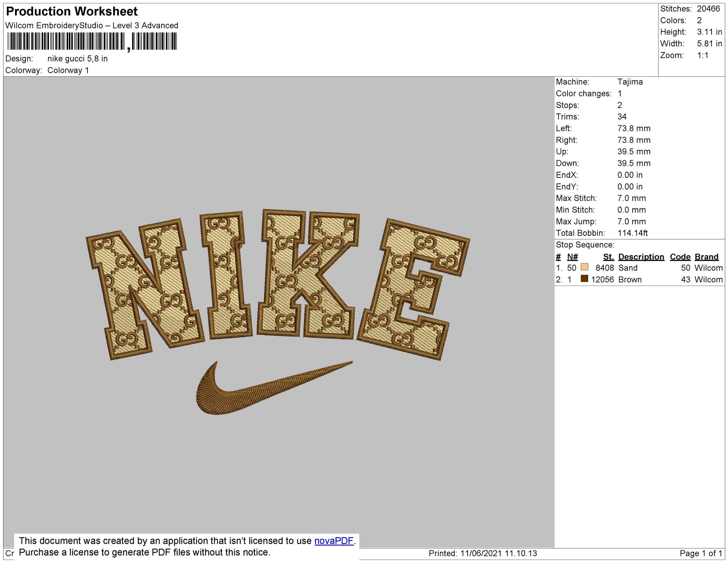Image resolution: width=728 pixels, height=563 pixels.
Task: Click the St. column header
Action: coord(609,257)
